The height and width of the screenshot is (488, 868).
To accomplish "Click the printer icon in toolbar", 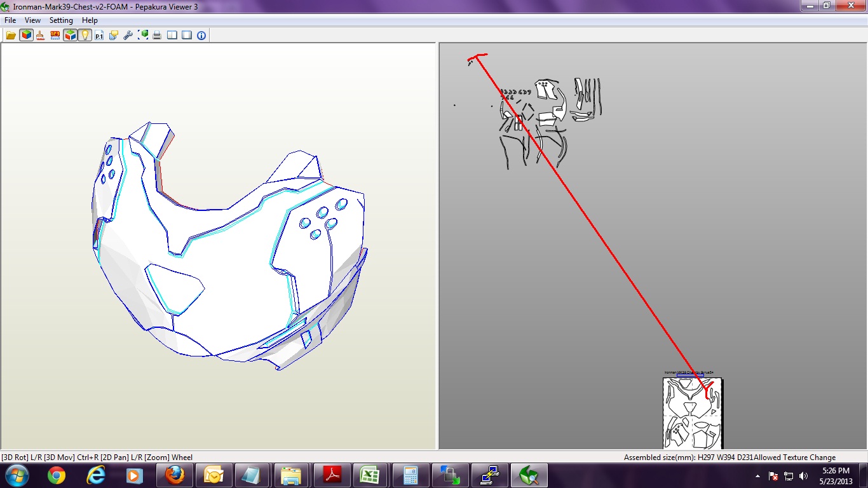I will coord(157,35).
